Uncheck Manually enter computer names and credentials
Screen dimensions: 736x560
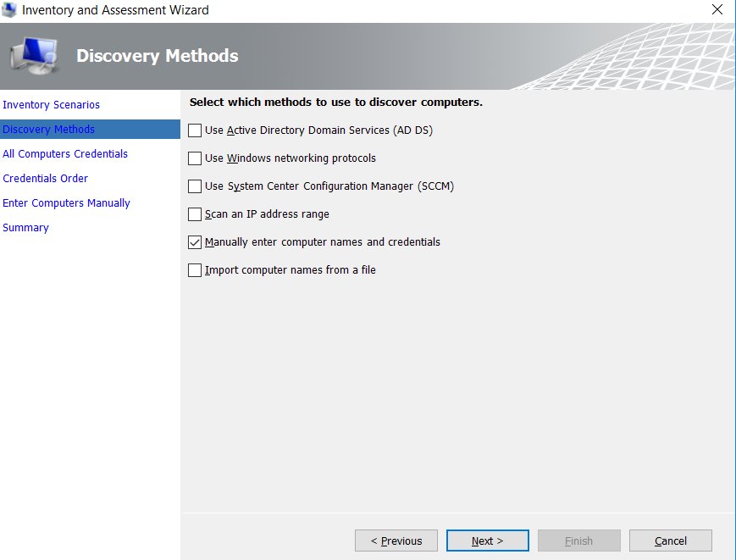coord(194,242)
